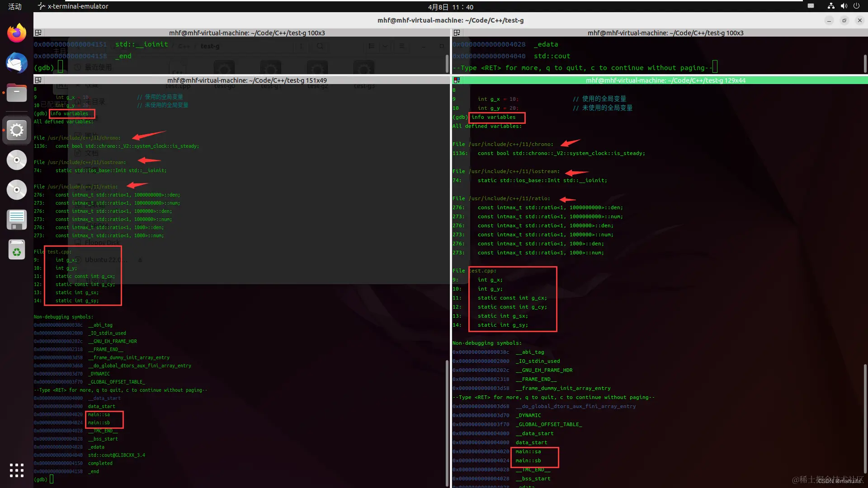Click the group icon of the right 100x3 pane

(457, 33)
